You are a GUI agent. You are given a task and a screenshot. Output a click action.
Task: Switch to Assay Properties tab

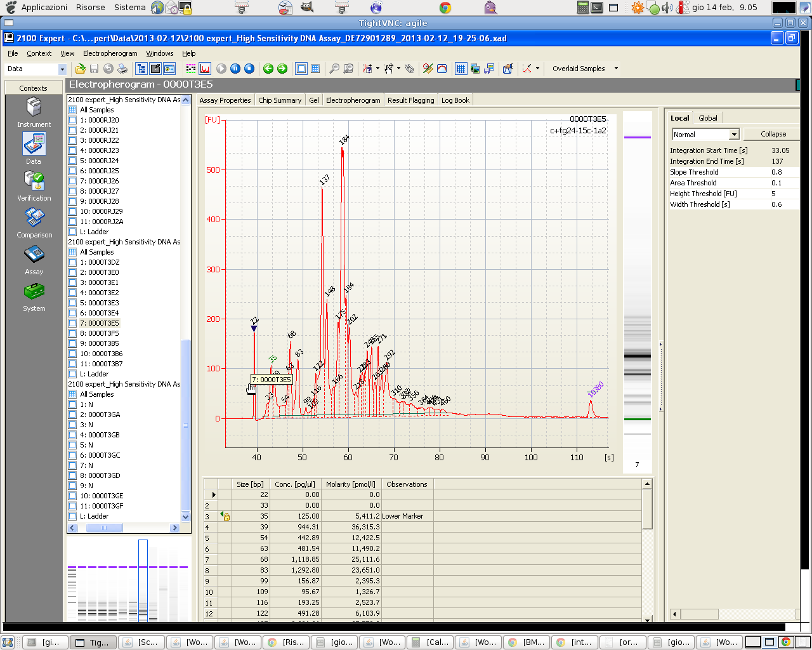click(225, 100)
